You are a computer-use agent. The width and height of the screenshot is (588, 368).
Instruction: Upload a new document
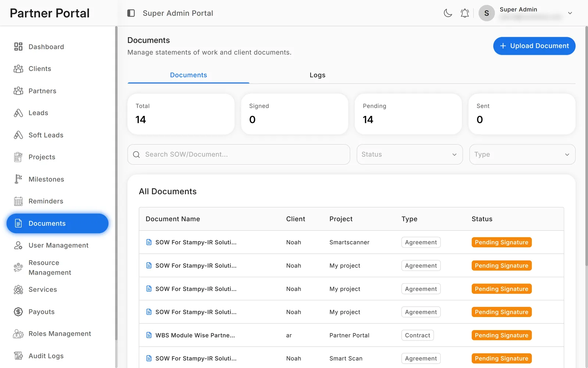click(x=534, y=46)
